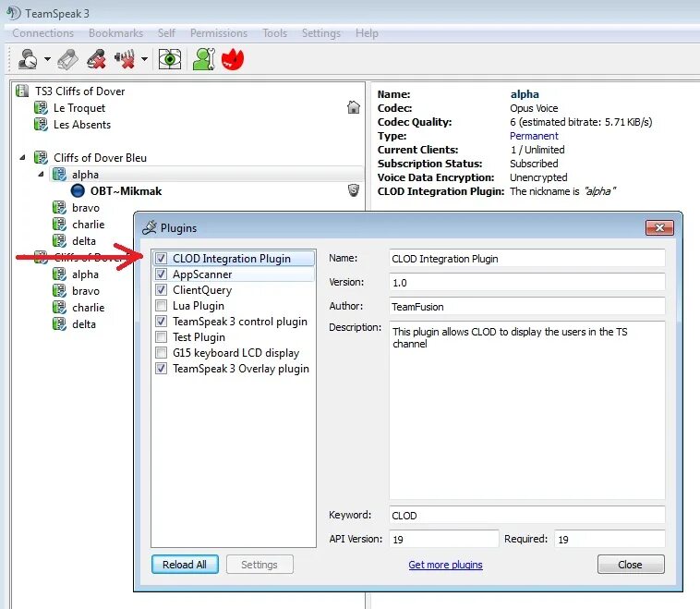Select the bravo channel in the lower group
This screenshot has width=700, height=609.
point(86,291)
